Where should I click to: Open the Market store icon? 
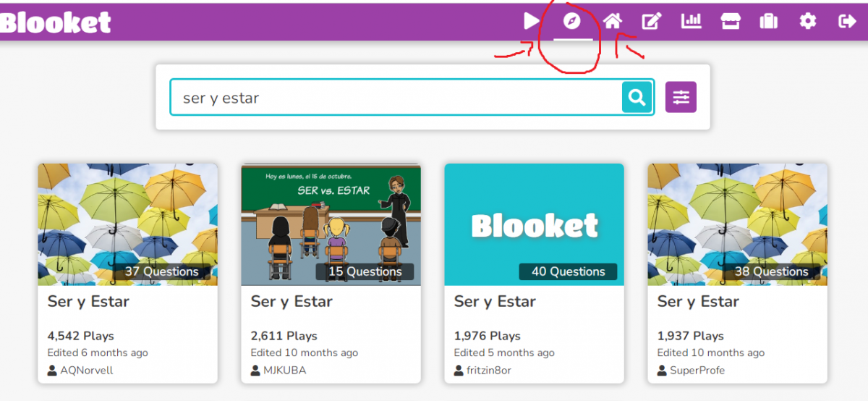(731, 21)
